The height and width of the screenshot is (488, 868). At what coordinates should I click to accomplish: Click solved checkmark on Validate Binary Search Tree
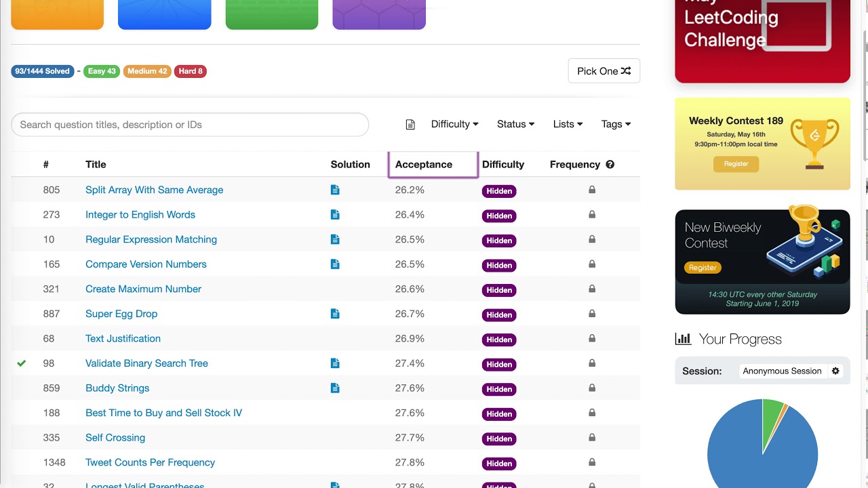[x=22, y=363]
